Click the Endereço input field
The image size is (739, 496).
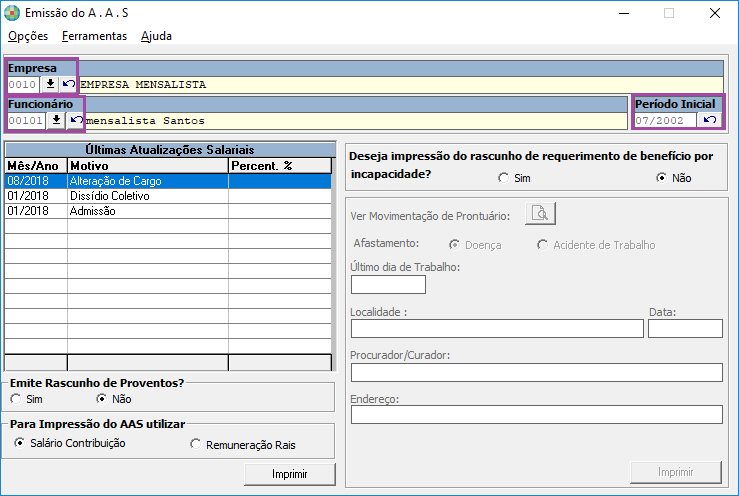click(537, 415)
